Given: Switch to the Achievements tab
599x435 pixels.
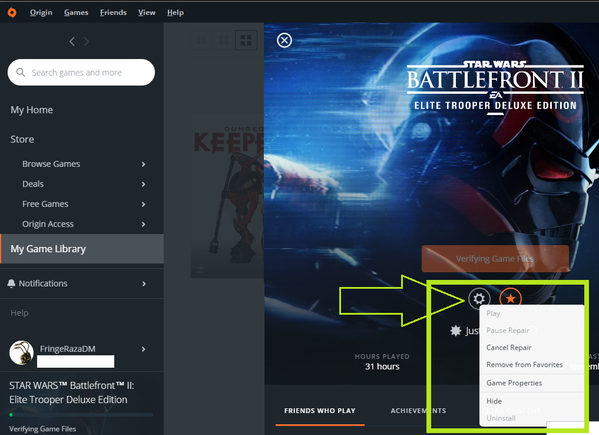Looking at the screenshot, I should click(x=418, y=411).
